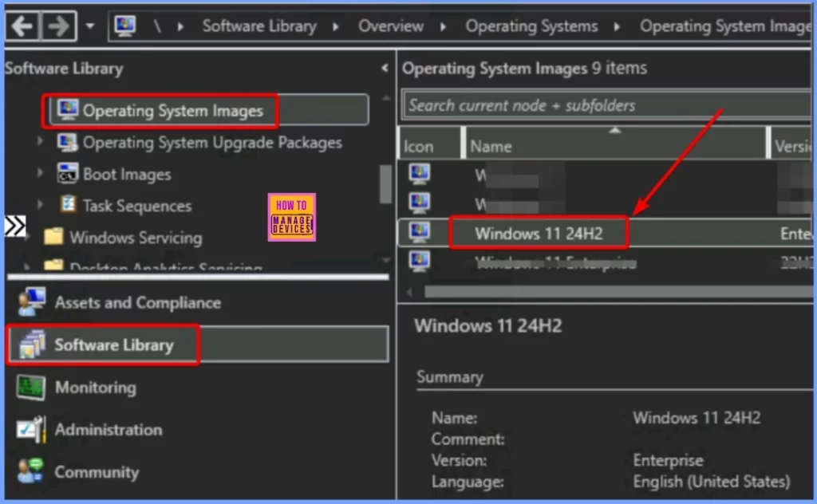Click the Name value Windows 11 24H2
The width and height of the screenshot is (817, 504).
click(x=696, y=418)
